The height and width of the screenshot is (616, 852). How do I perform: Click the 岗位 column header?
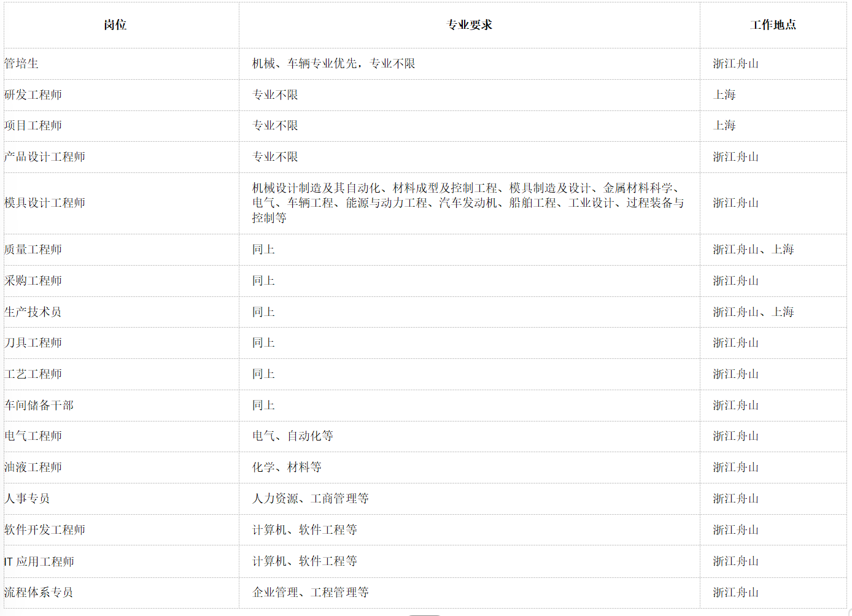tap(114, 25)
